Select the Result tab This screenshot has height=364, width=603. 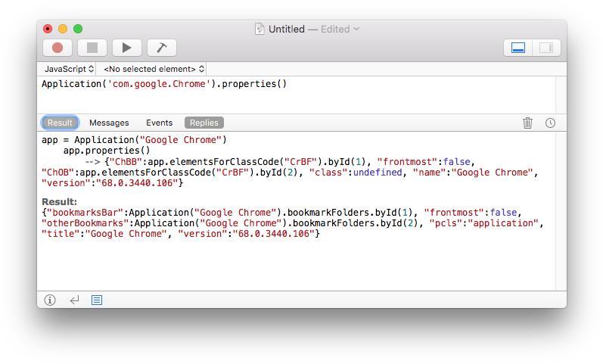point(60,123)
